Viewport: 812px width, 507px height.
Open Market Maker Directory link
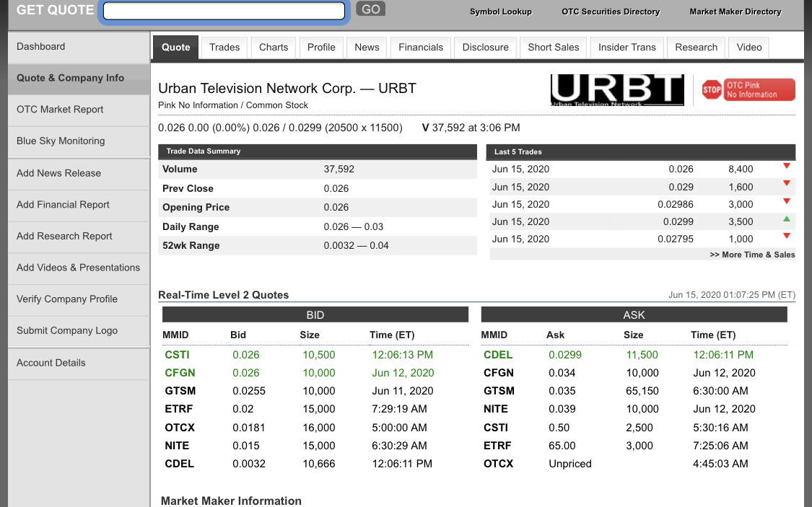735,12
